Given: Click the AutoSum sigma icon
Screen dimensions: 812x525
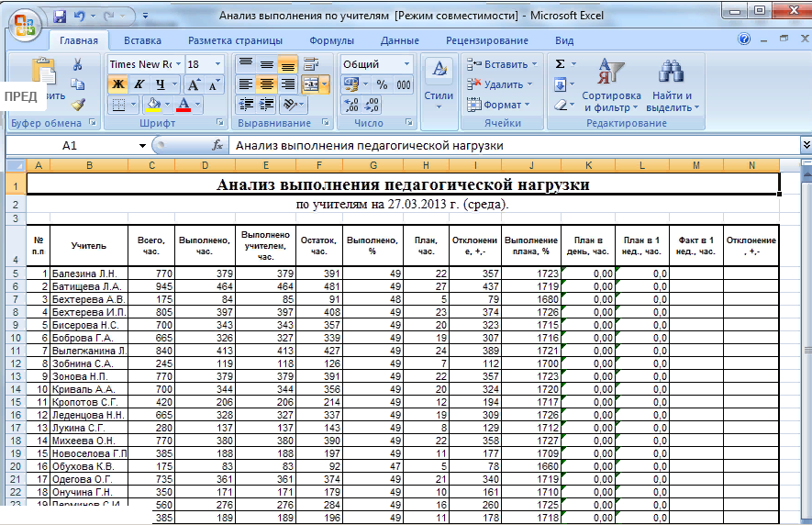Looking at the screenshot, I should (x=560, y=64).
